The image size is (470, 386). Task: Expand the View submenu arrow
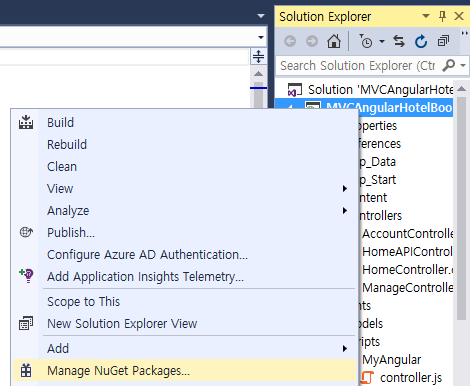[345, 189]
